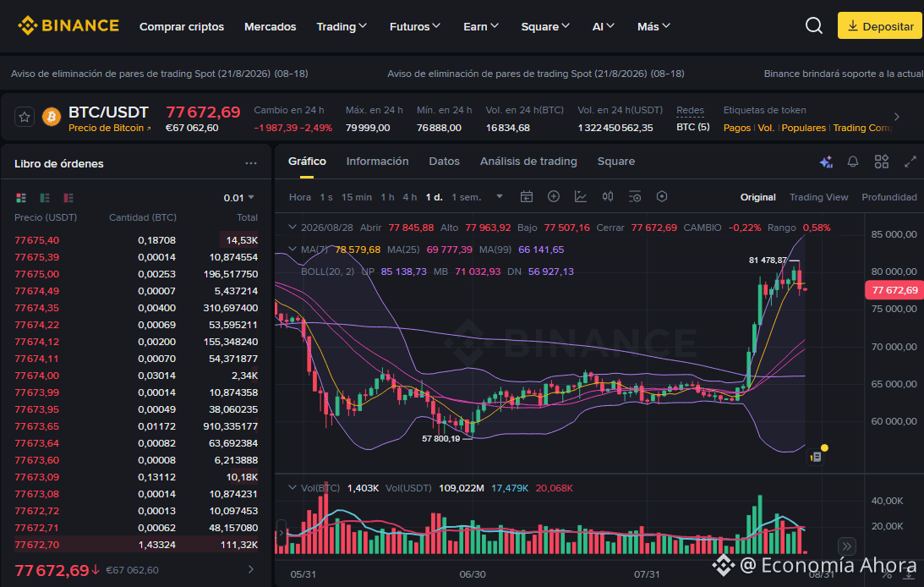Open technical indicators line-chart icon
Screen dimensions: 924x587
(x=581, y=197)
